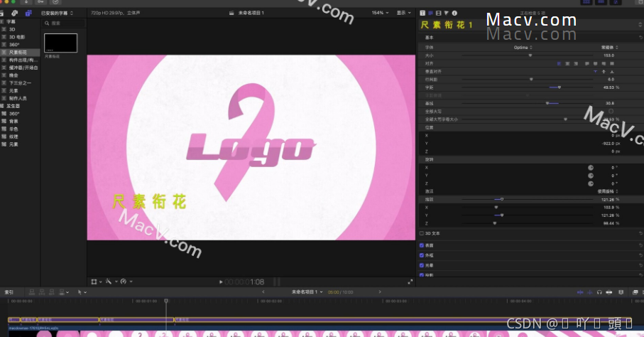
Task: Click the 索引 index button
Action: pyautogui.click(x=9, y=292)
